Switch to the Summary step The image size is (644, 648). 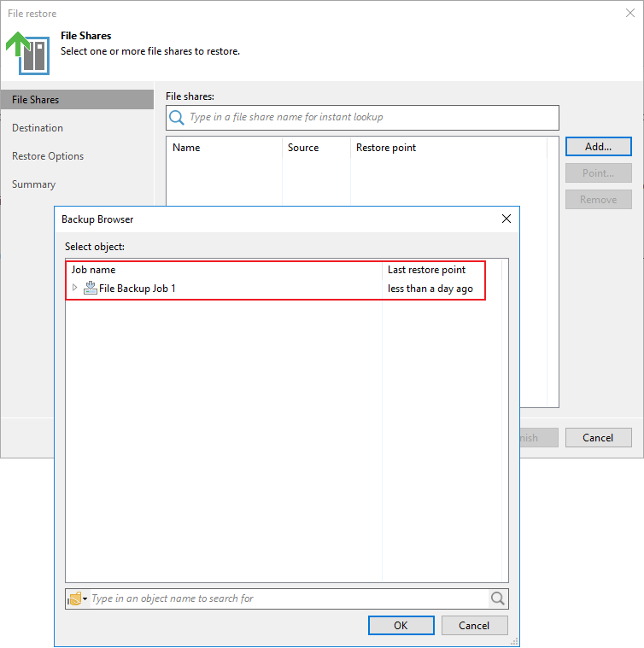point(34,184)
